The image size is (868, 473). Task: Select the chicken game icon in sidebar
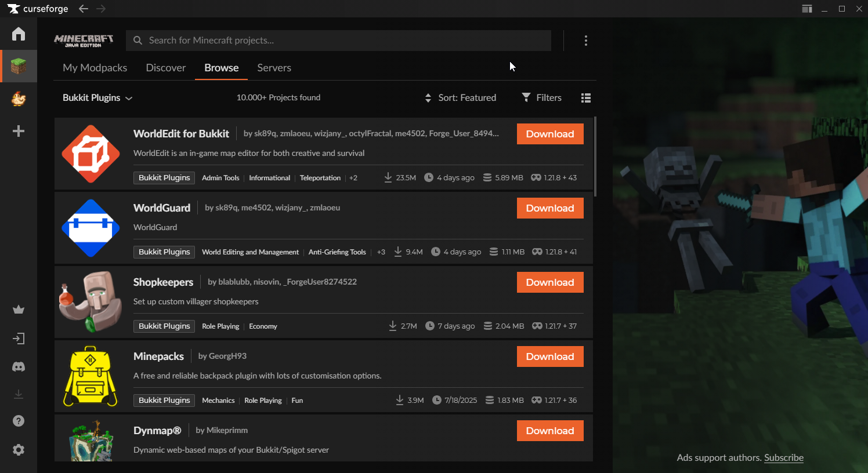(19, 99)
